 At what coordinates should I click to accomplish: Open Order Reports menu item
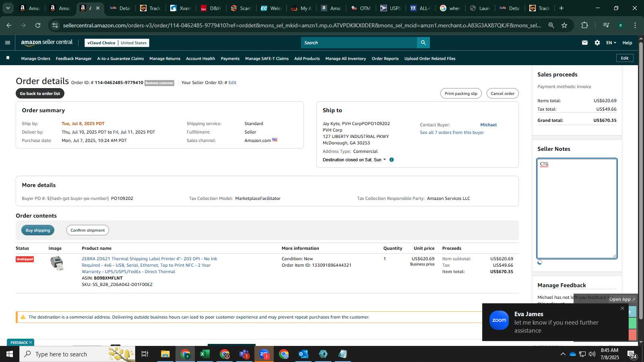pyautogui.click(x=385, y=59)
